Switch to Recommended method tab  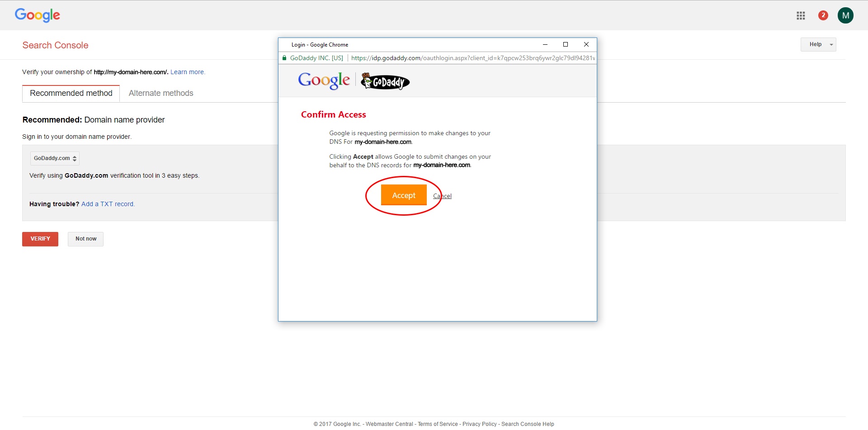point(71,93)
